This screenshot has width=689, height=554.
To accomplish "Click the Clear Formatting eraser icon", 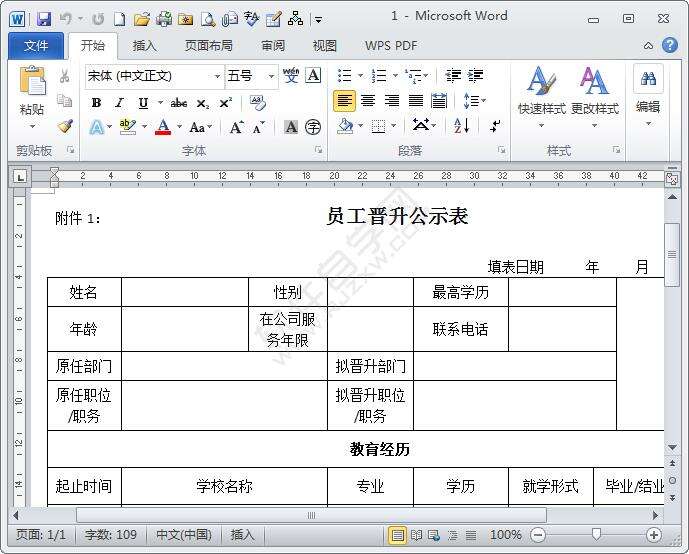I will coord(257,103).
